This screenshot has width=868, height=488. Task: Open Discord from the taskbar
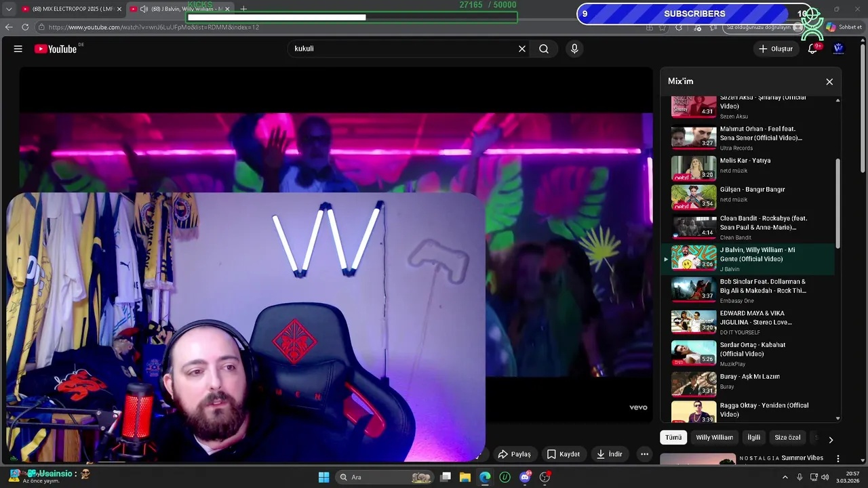coord(525,477)
